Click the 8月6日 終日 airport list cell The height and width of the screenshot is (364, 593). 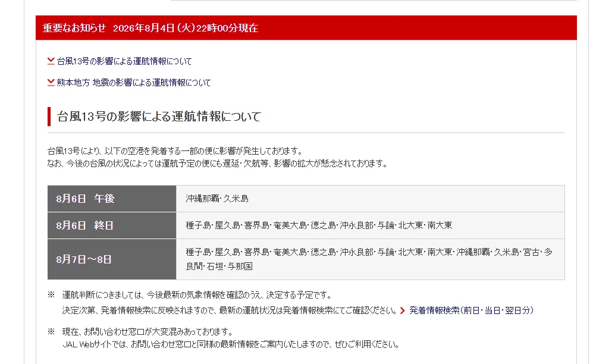[x=370, y=225]
